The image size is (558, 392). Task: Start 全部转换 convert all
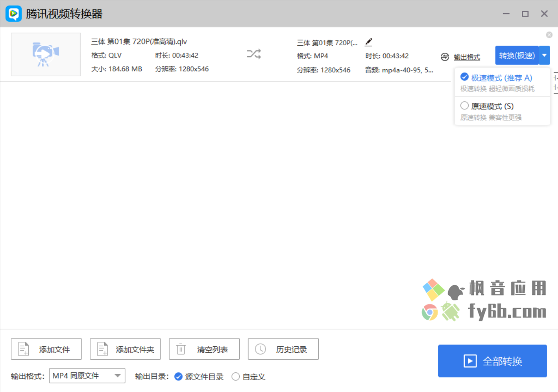493,361
